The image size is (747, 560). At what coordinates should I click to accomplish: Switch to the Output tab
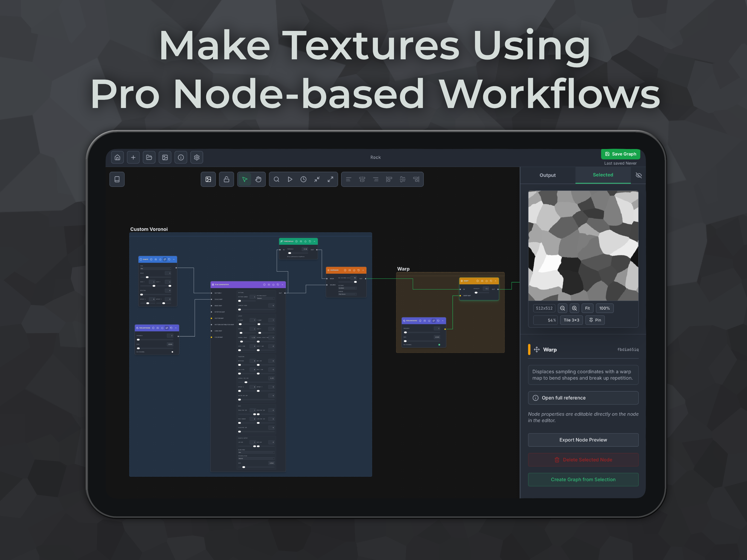pos(547,175)
